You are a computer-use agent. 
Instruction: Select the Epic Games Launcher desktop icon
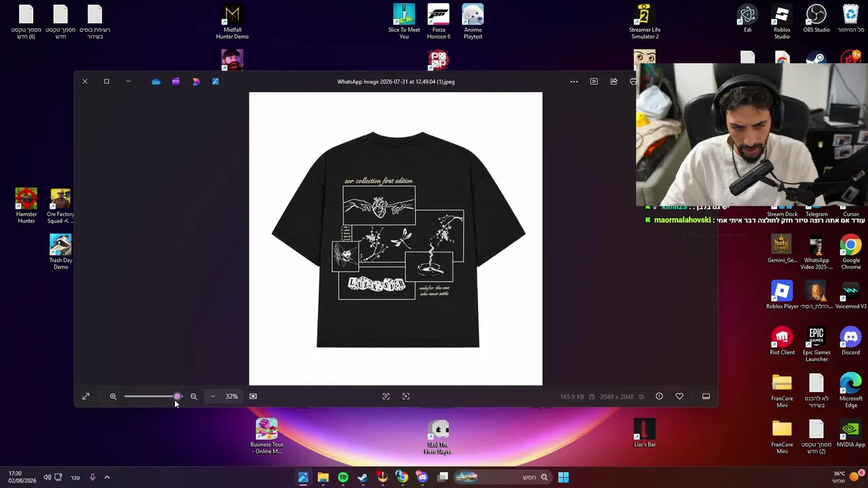tap(816, 344)
